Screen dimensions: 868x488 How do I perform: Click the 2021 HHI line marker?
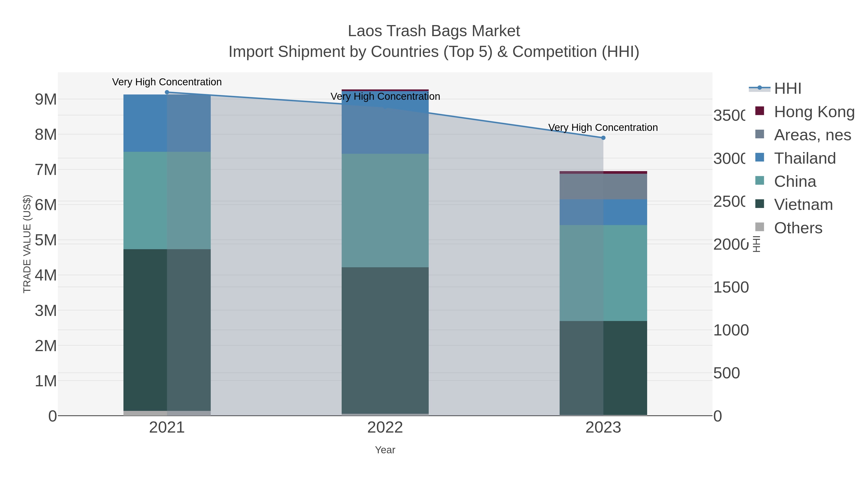point(167,92)
